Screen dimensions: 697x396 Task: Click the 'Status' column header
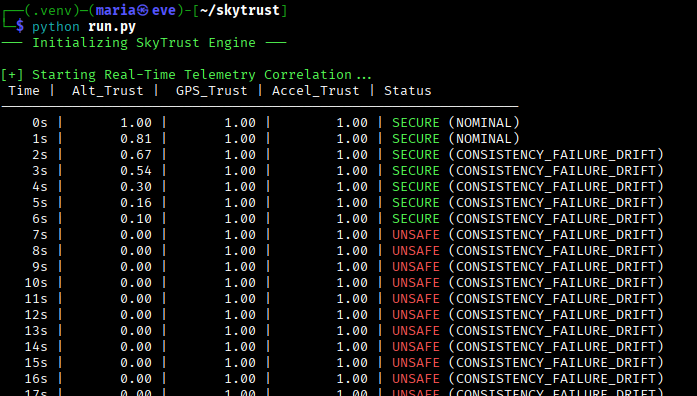(x=408, y=91)
